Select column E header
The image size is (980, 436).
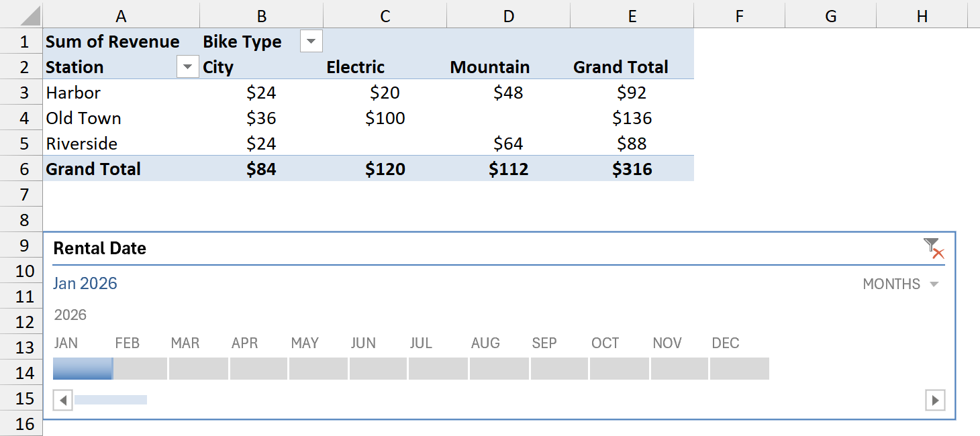[632, 16]
